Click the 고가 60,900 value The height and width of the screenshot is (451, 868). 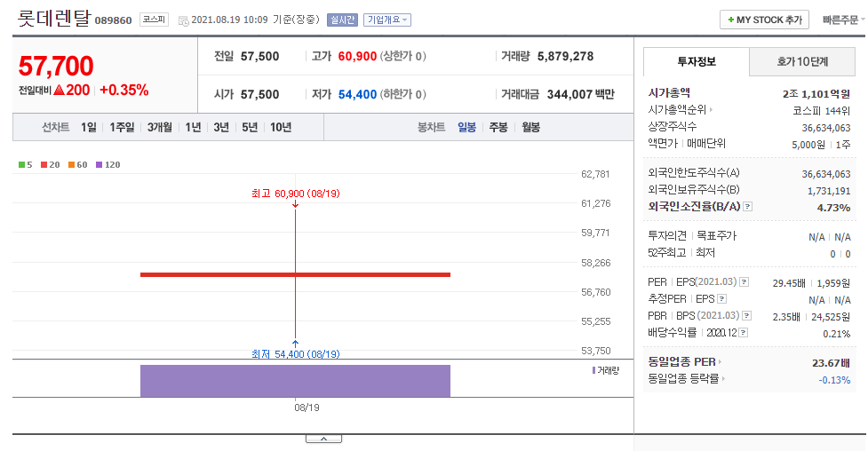[x=358, y=57]
